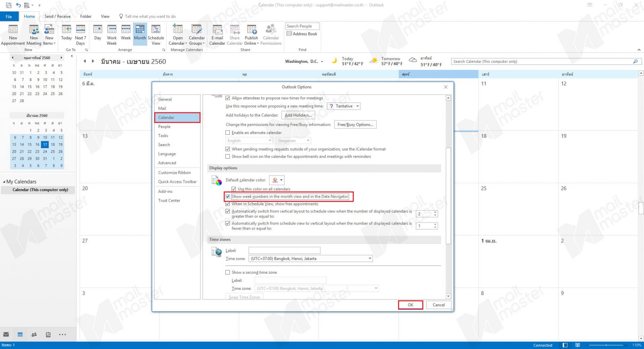Click the OK button in Outlook Options
The image size is (644, 349).
pyautogui.click(x=411, y=305)
